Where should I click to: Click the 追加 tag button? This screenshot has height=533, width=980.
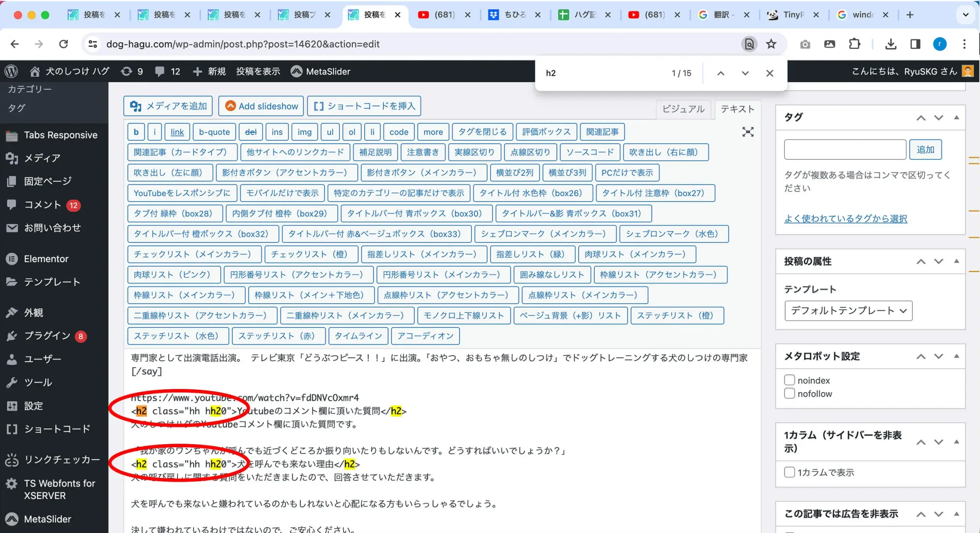click(x=926, y=149)
